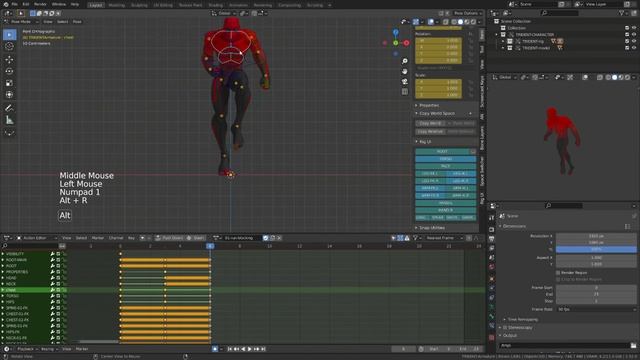Open the Action Editor mode dropdown

37,238
